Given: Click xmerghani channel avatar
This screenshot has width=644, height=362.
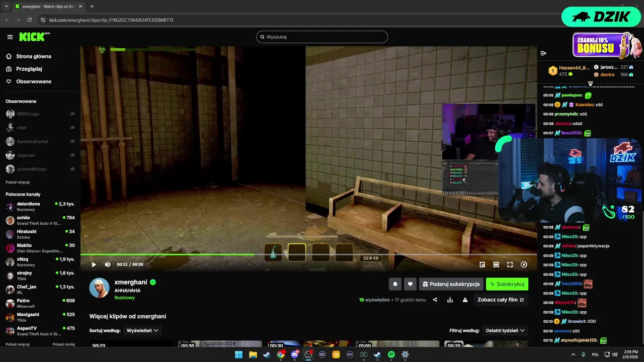Looking at the screenshot, I should (x=99, y=288).
